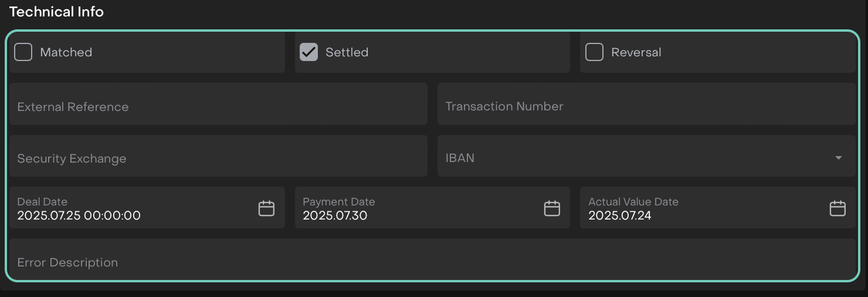Click the Matched label text
Viewport: 868px width, 297px height.
[66, 52]
